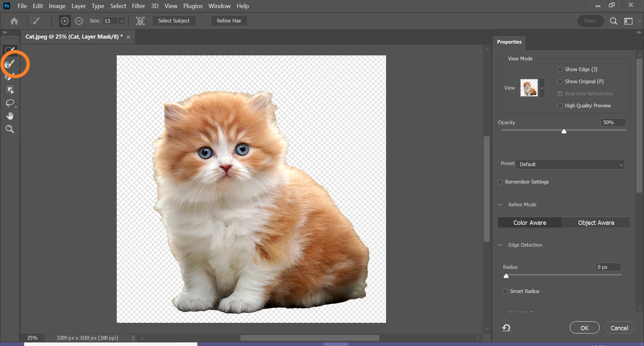Click the canvas horizontal scrollbar
This screenshot has width=644, height=346.
[310, 338]
